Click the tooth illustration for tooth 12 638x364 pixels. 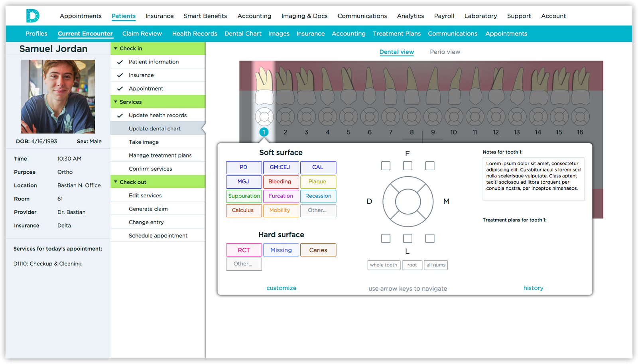click(496, 85)
